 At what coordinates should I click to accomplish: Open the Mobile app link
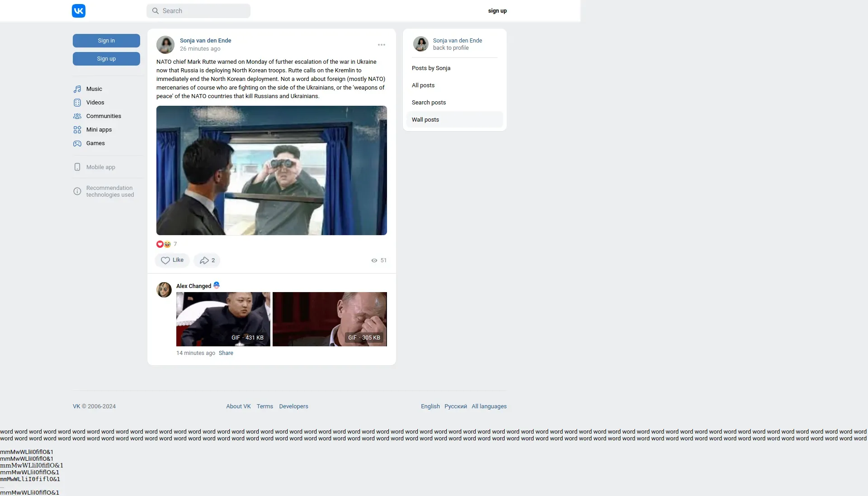[x=100, y=167]
